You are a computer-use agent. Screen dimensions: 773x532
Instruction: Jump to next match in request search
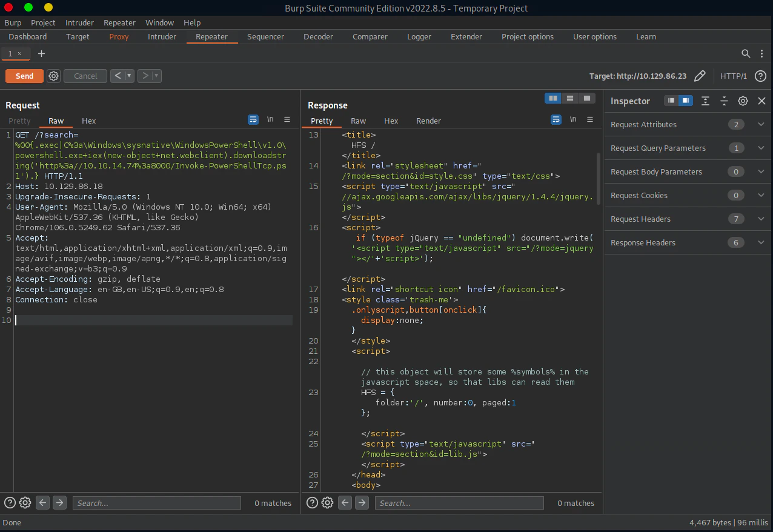59,502
